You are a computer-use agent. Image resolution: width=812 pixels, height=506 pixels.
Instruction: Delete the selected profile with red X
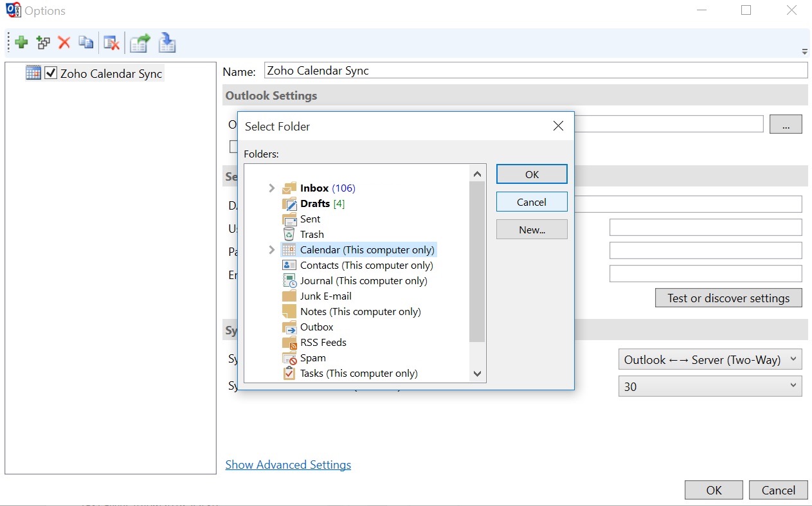coord(64,43)
